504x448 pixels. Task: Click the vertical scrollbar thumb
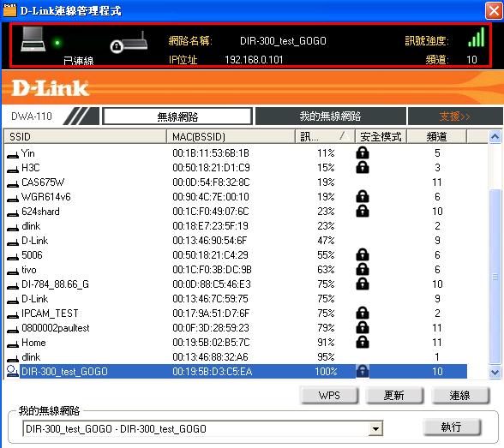495,277
